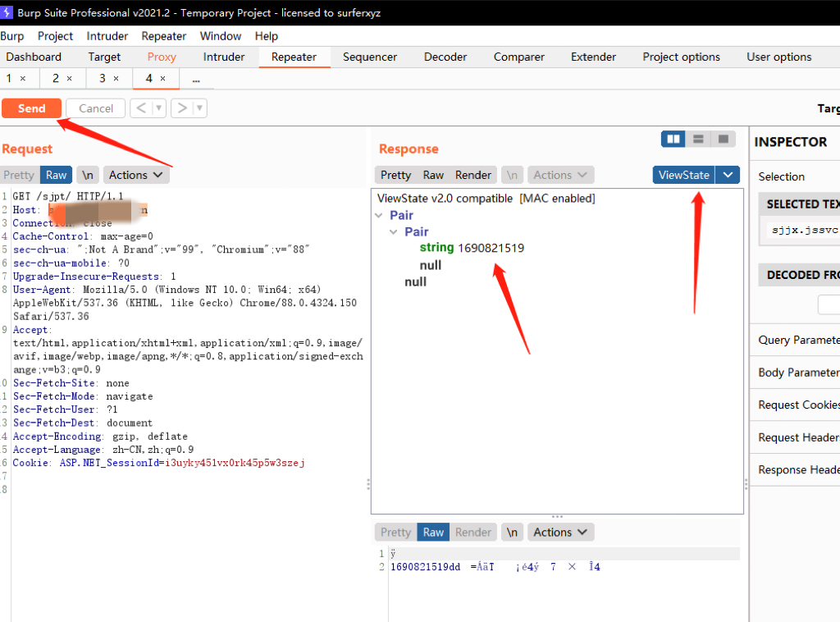840x622 pixels.
Task: Expand Request Headers in Inspector
Action: pos(795,437)
